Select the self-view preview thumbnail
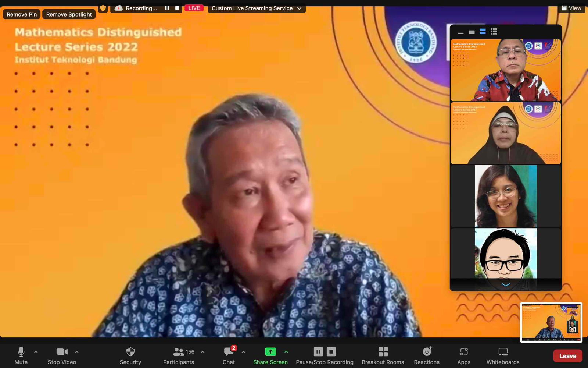Viewport: 588px width, 368px height. [x=551, y=322]
